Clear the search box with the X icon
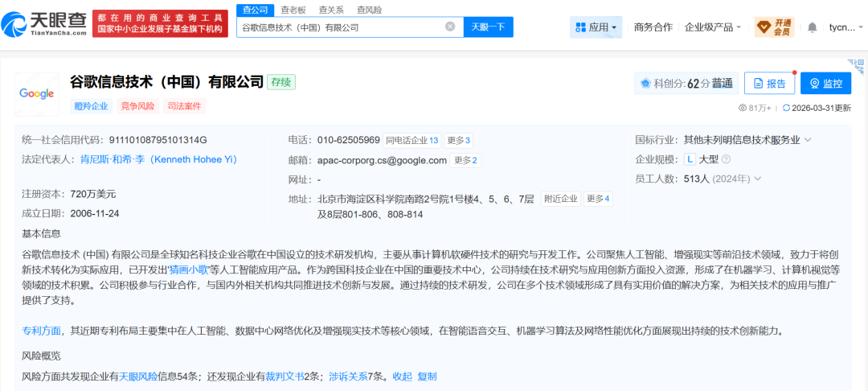The width and height of the screenshot is (868, 391). (x=450, y=27)
